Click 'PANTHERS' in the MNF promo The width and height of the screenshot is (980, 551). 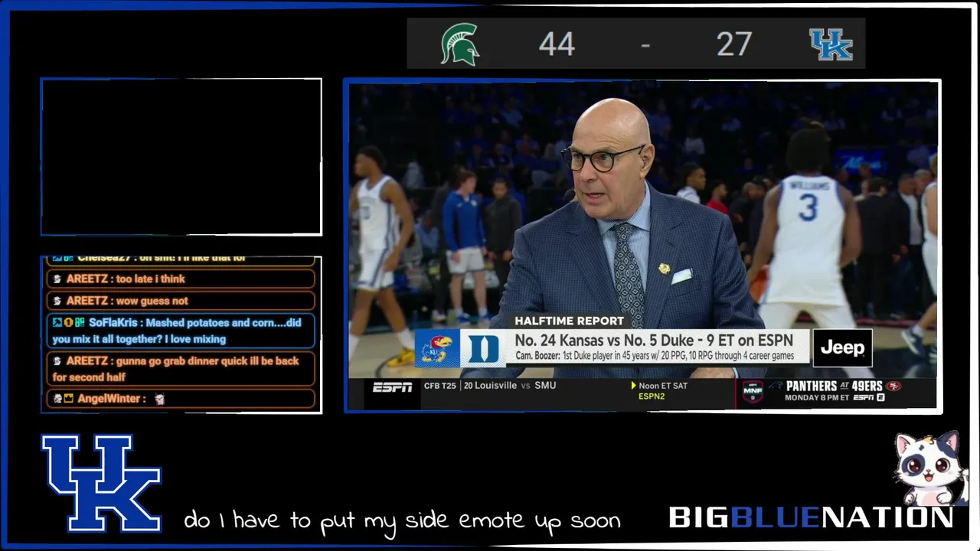pyautogui.click(x=811, y=386)
